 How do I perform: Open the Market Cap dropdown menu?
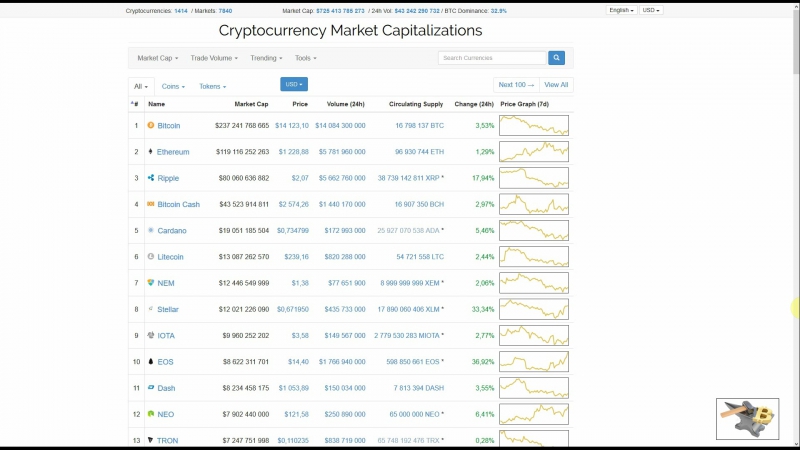click(x=158, y=58)
